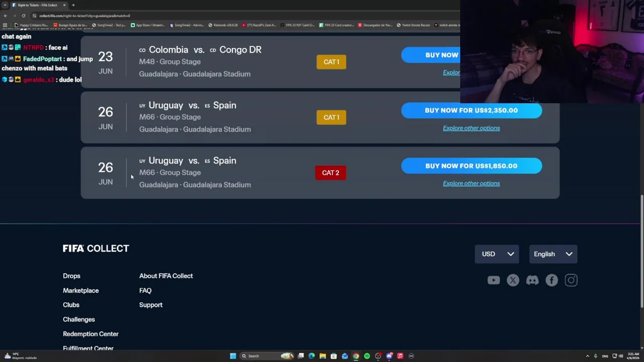Open the tab search dropdown arrow
The height and width of the screenshot is (362, 644).
click(5, 5)
